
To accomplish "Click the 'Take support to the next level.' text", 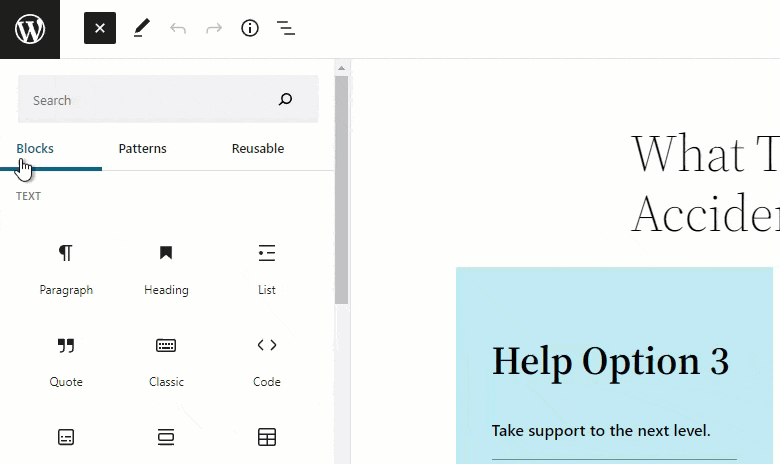I will pyautogui.click(x=601, y=431).
